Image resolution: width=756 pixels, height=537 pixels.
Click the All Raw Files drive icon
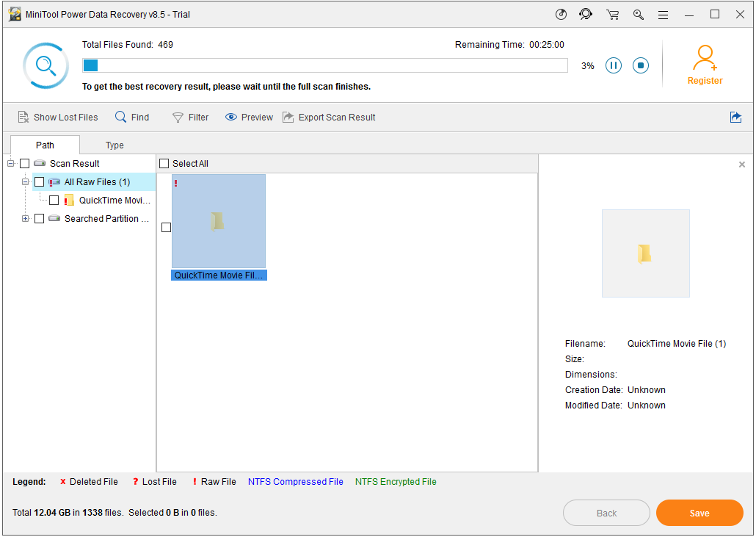[54, 182]
